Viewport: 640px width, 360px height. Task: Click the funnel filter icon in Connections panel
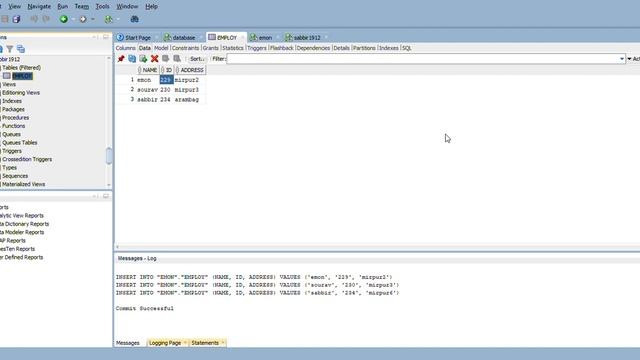[10, 49]
